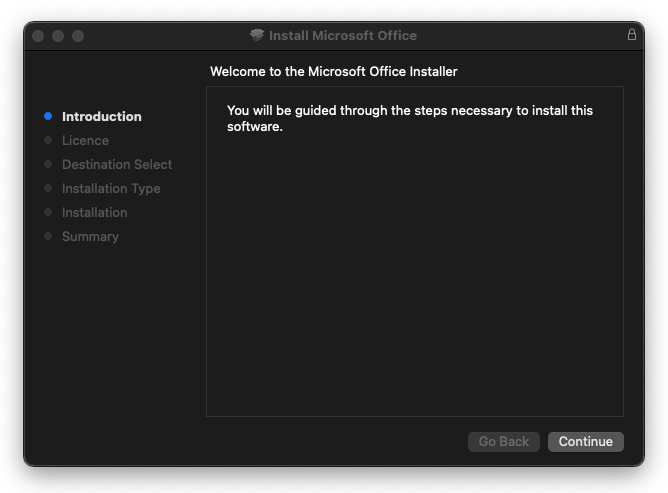Click the Welcome to Microsoft Office Installer heading
Image resolution: width=668 pixels, height=493 pixels.
click(333, 72)
